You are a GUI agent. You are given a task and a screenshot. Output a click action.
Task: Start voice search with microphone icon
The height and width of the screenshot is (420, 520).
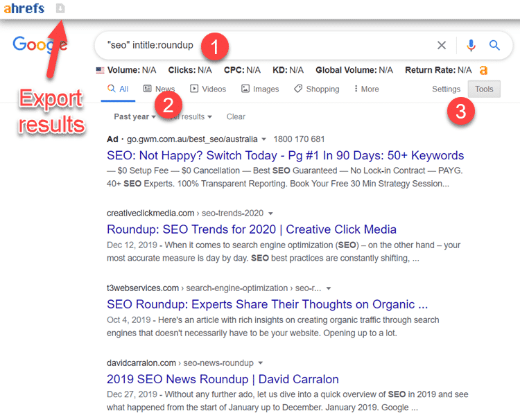pos(471,45)
